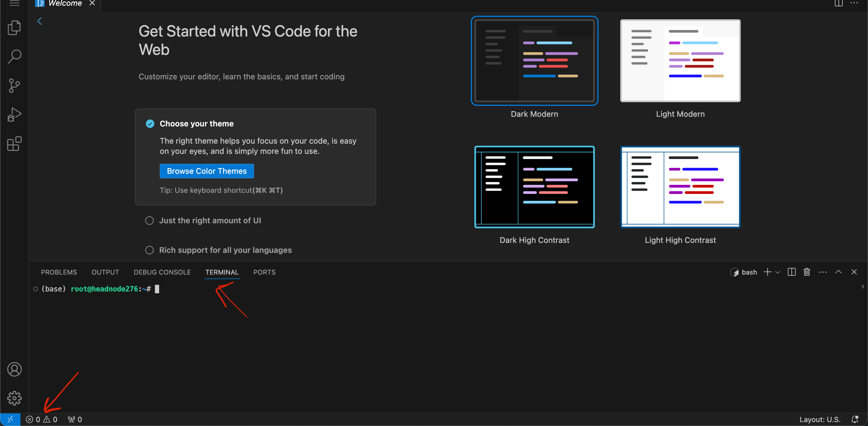868x426 pixels.
Task: Open the hamburger application menu
Action: 14,3
